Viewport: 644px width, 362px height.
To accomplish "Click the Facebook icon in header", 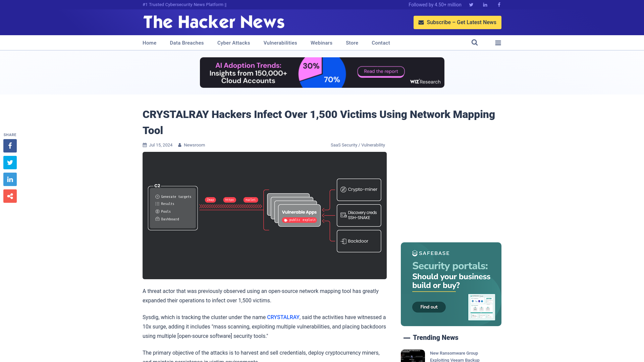I will [x=499, y=4].
